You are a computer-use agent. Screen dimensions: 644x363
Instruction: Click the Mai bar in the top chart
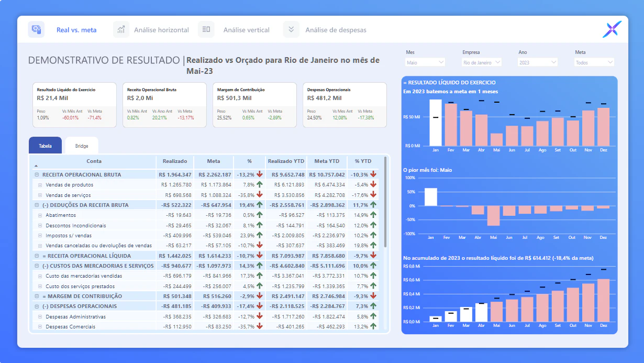(x=496, y=139)
